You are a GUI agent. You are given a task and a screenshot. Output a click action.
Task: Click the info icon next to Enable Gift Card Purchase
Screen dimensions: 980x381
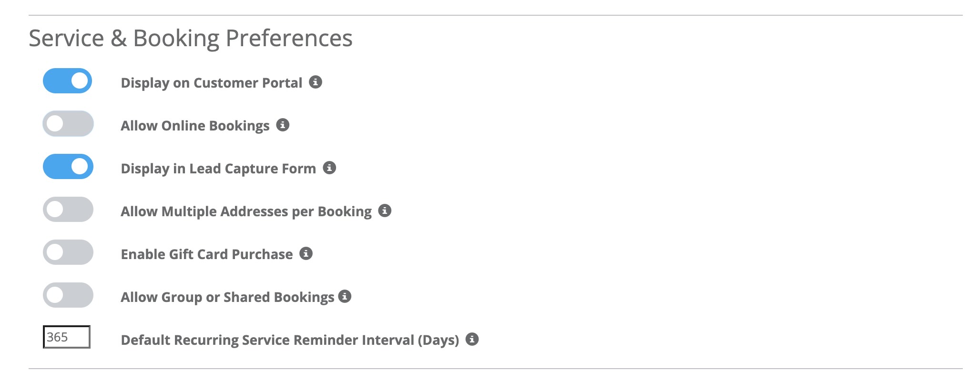(x=307, y=254)
